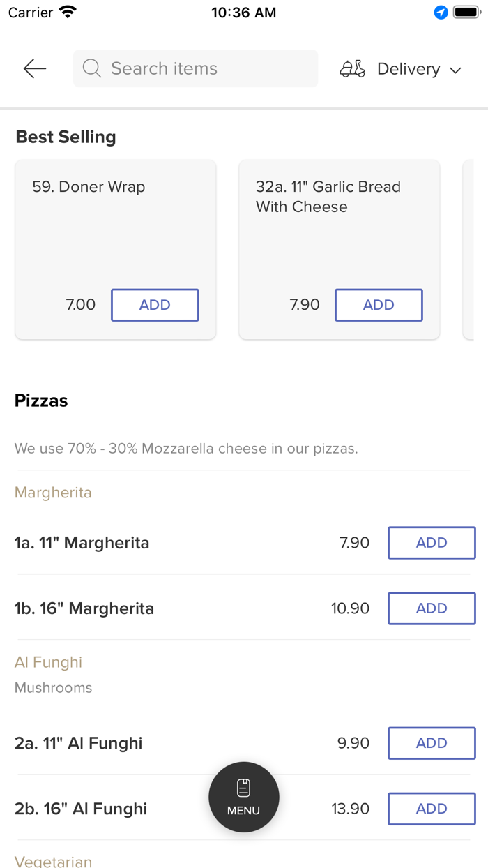Viewport: 488px width, 868px height.
Task: Add 1a. 11" Margherita pizza
Action: click(x=432, y=543)
